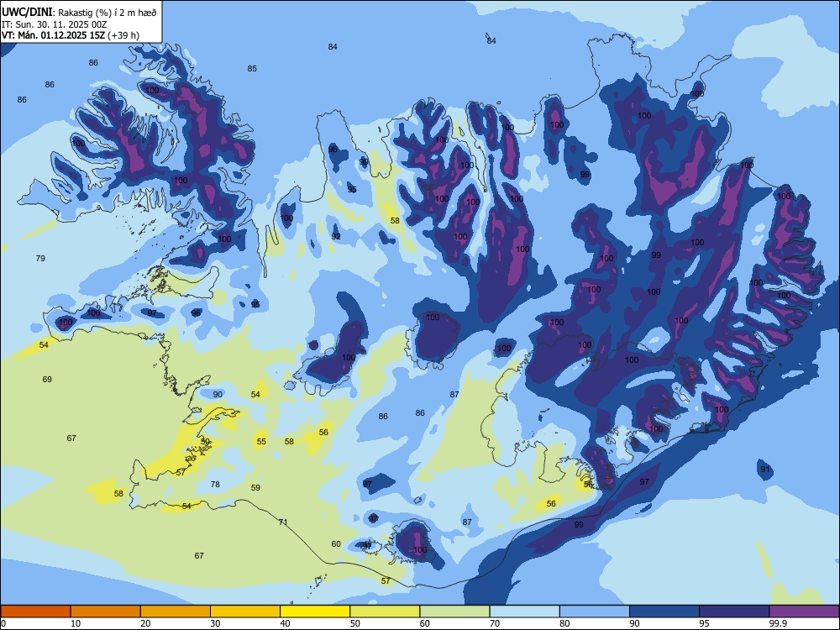Click the dark orange 0–10 legend swatch
840x630 pixels.
point(35,612)
